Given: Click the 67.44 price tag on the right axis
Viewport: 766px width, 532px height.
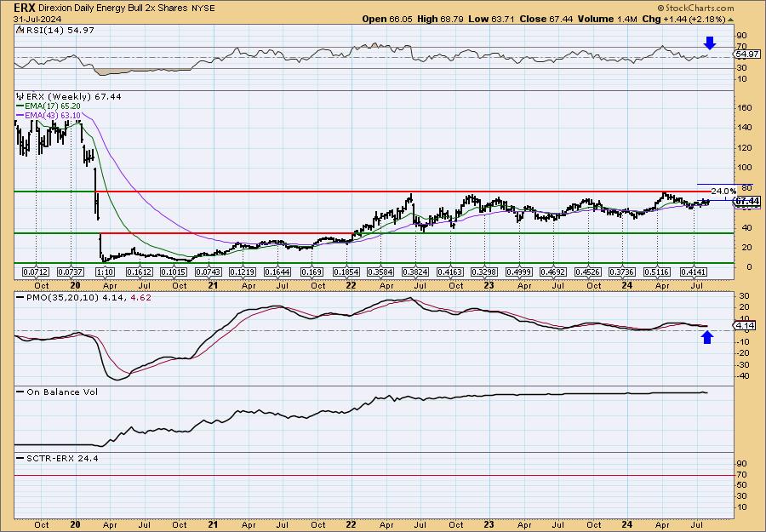Looking at the screenshot, I should (747, 201).
